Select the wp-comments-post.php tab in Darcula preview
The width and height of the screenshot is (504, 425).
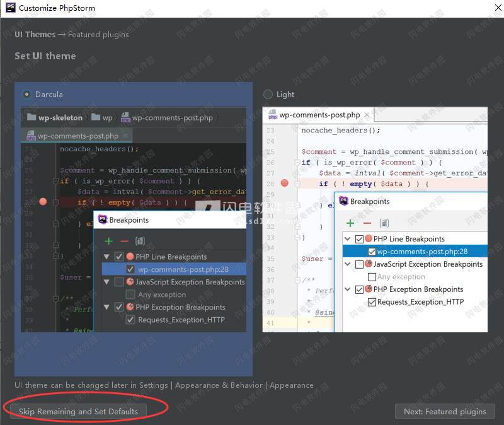tap(77, 136)
